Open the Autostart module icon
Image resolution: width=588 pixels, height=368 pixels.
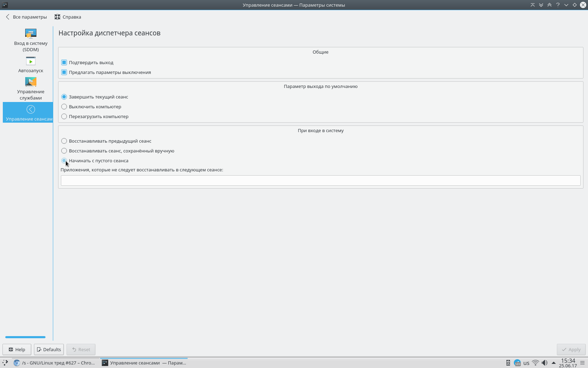31,61
